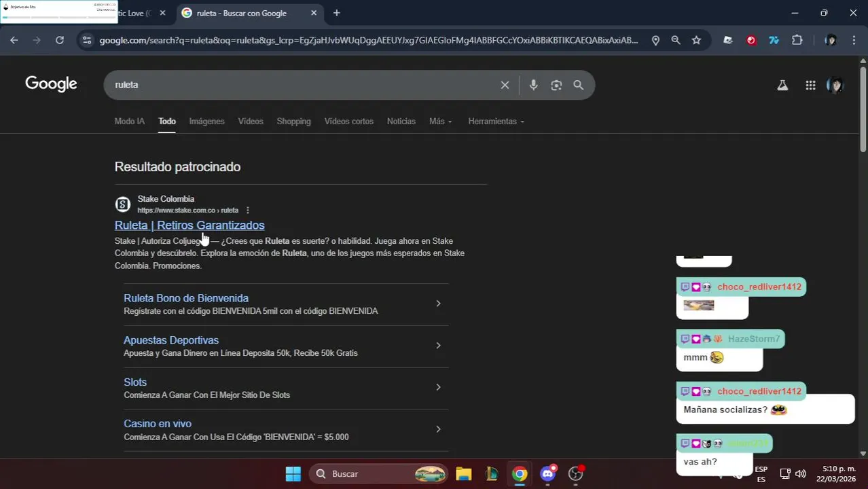The height and width of the screenshot is (489, 868).
Task: Open Chrome profile avatar in toolbar
Action: [831, 40]
